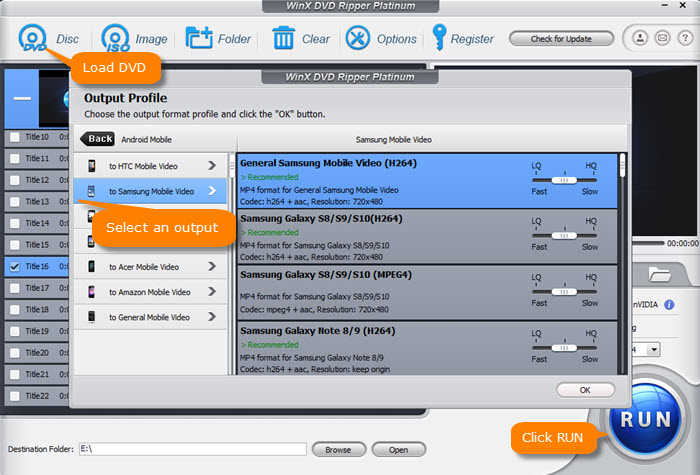The height and width of the screenshot is (475, 700).
Task: Open the dropdown arrow beside RUN panel
Action: [x=654, y=349]
